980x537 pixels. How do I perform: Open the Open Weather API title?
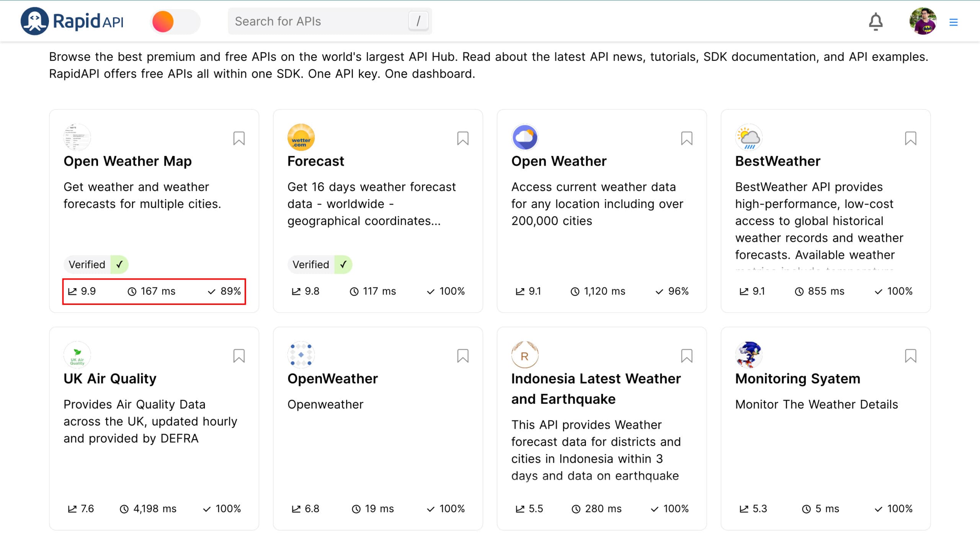(559, 161)
